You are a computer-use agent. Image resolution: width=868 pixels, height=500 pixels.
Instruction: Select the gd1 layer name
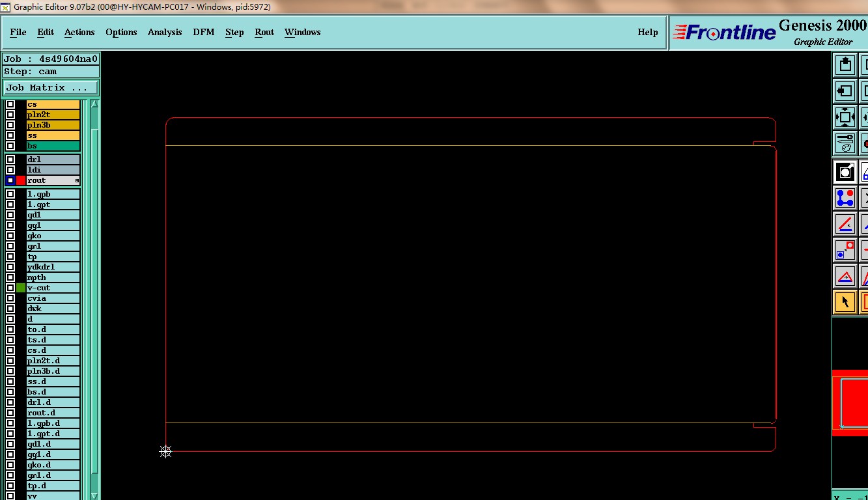(x=53, y=215)
